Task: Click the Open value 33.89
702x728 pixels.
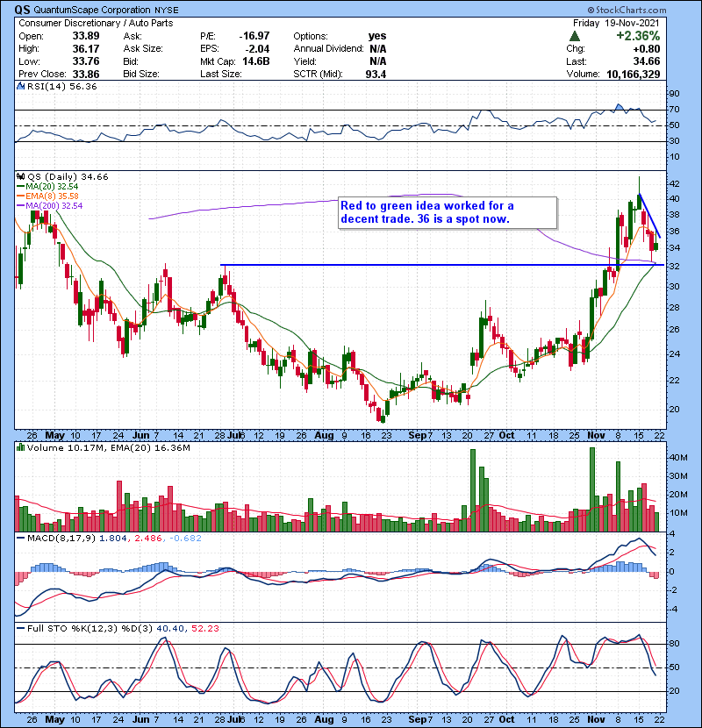Action: point(86,36)
